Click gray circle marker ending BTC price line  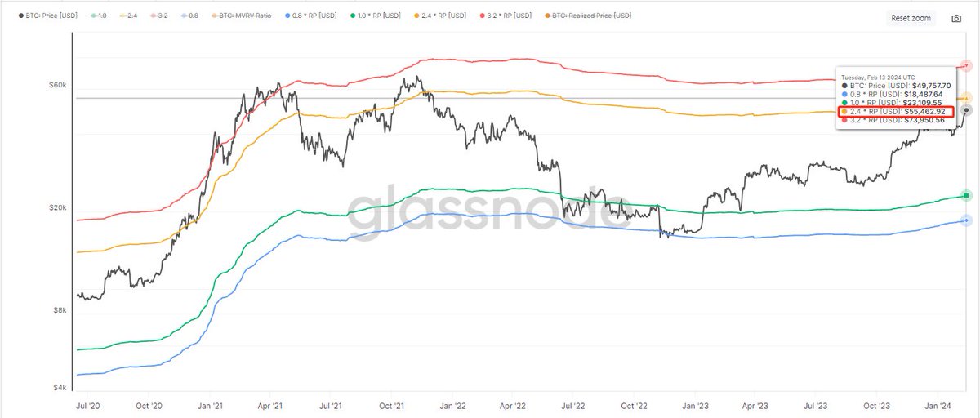tap(967, 109)
